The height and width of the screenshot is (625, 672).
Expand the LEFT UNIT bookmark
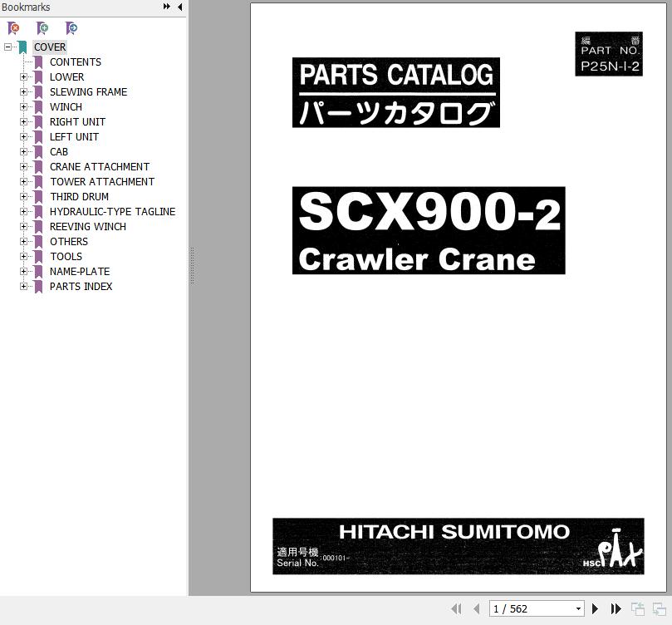coord(23,137)
